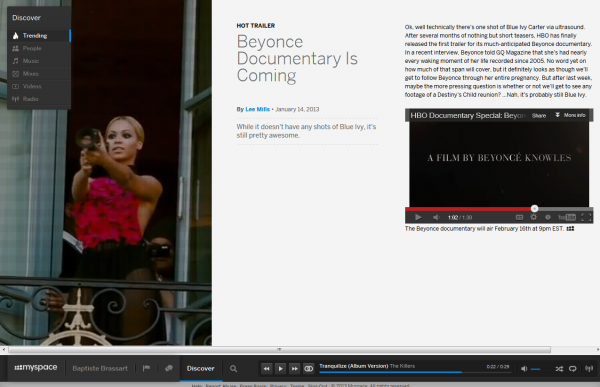The image size is (600, 387).
Task: Click the 'doesn't have any shots' subtitle
Action: [306, 131]
